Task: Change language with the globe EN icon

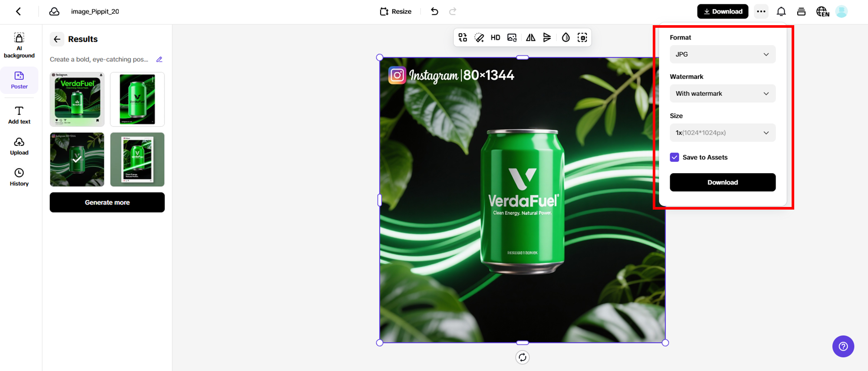Action: [822, 12]
